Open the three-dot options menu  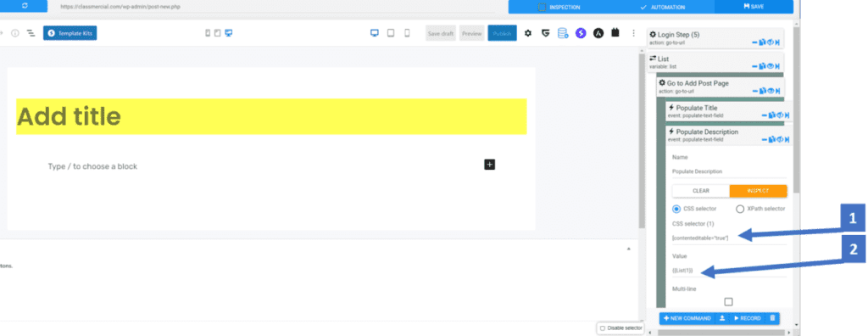[633, 33]
